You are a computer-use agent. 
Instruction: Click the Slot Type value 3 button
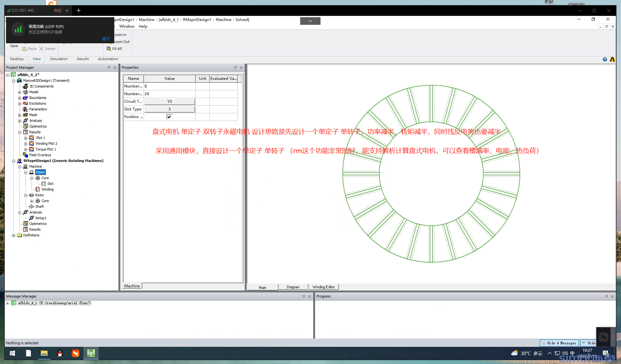tap(169, 109)
